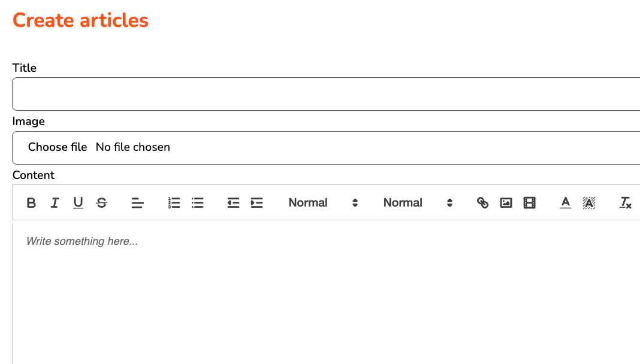
Task: Apply strikethrough formatting
Action: [102, 202]
